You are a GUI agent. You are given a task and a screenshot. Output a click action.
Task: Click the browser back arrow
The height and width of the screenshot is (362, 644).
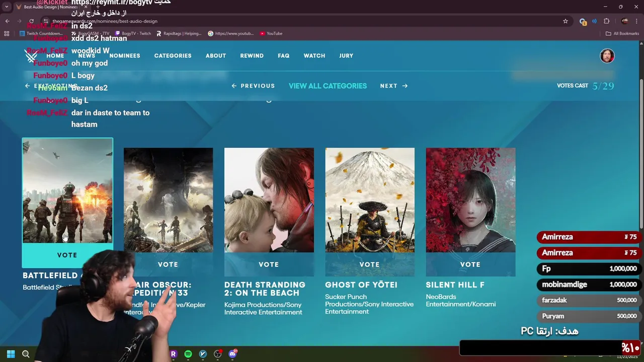[7, 21]
